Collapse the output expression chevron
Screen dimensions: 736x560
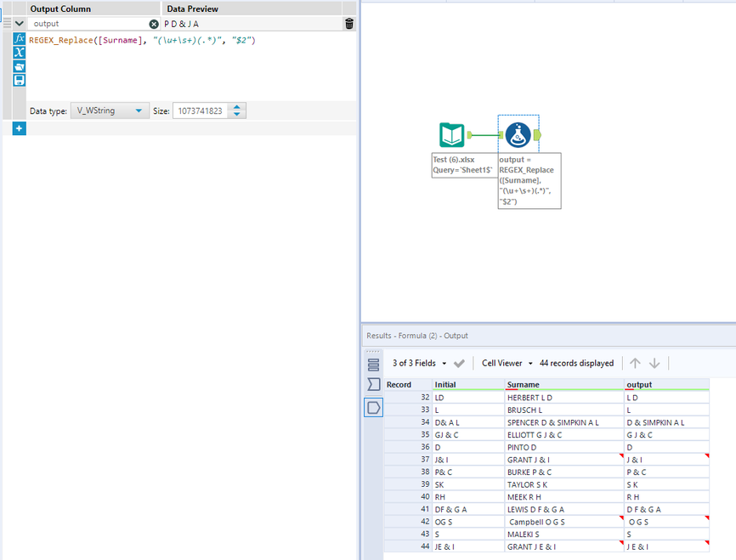20,23
